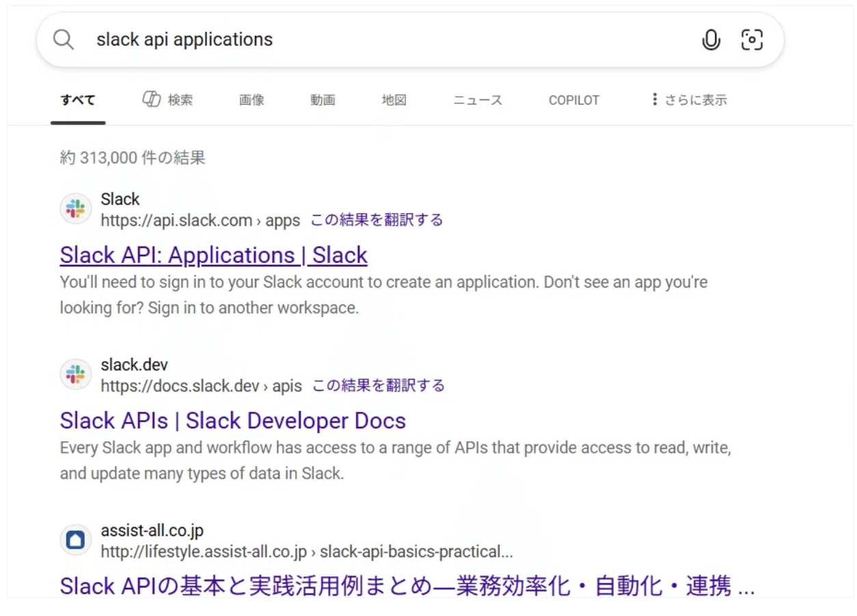Open the ニュース tab

(x=478, y=100)
